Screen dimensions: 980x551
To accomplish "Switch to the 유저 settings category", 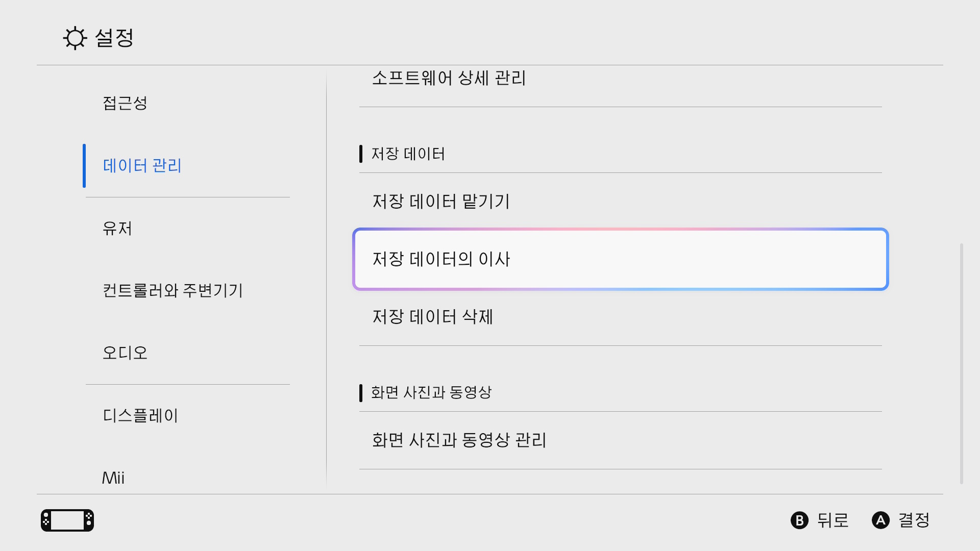I will [116, 229].
